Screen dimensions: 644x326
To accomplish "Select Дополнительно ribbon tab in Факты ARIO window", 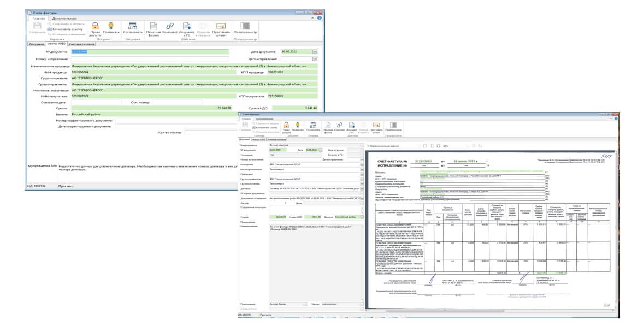I will click(64, 19).
